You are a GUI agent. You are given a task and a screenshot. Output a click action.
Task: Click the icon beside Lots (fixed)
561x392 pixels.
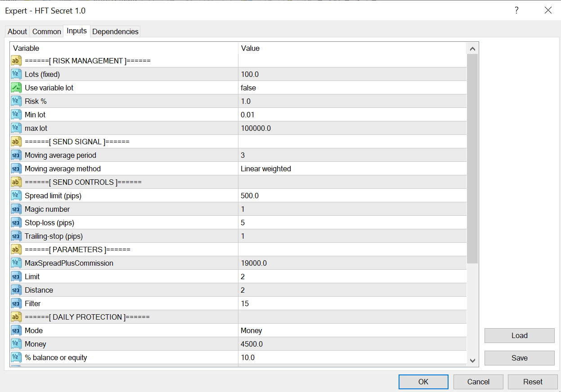pyautogui.click(x=16, y=74)
